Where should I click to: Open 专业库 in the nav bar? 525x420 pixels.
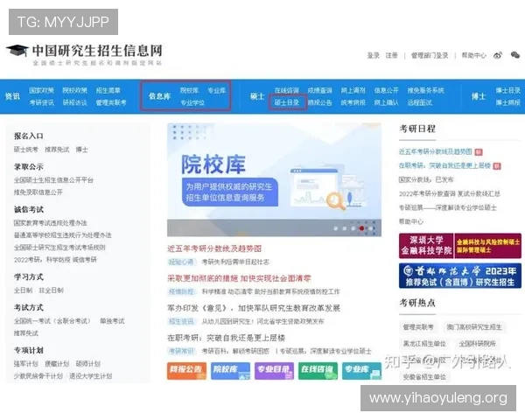[x=217, y=90]
